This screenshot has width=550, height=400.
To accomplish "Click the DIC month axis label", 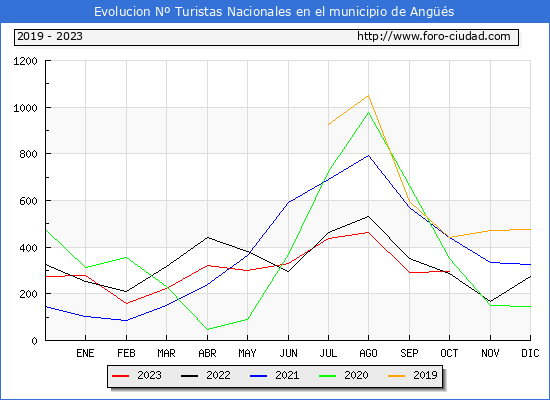I will [x=530, y=353].
